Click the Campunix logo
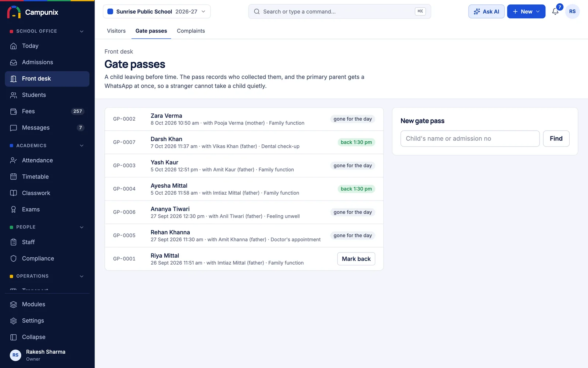 (x=32, y=12)
